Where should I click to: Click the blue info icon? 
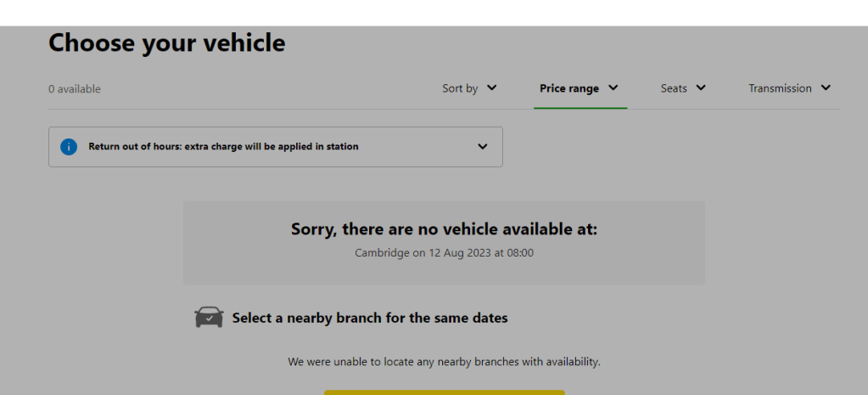(x=69, y=147)
